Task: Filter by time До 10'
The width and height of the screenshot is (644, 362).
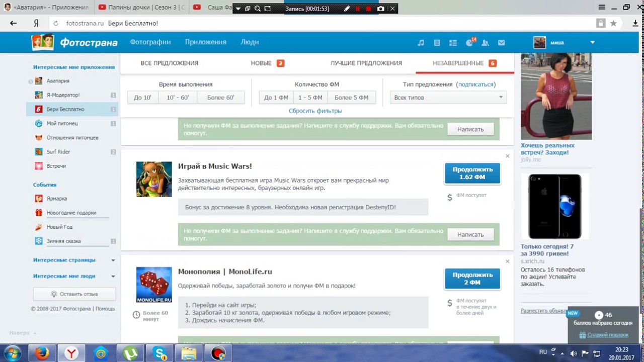Action: (143, 98)
